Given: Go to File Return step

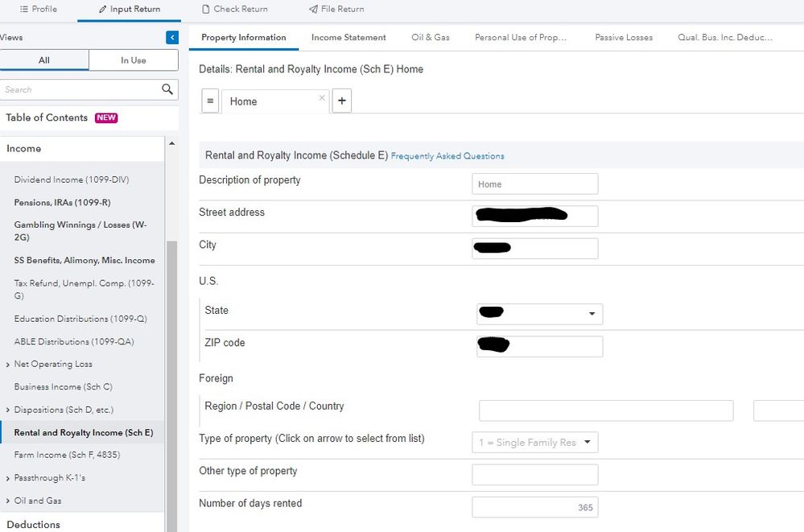Looking at the screenshot, I should pyautogui.click(x=336, y=9).
